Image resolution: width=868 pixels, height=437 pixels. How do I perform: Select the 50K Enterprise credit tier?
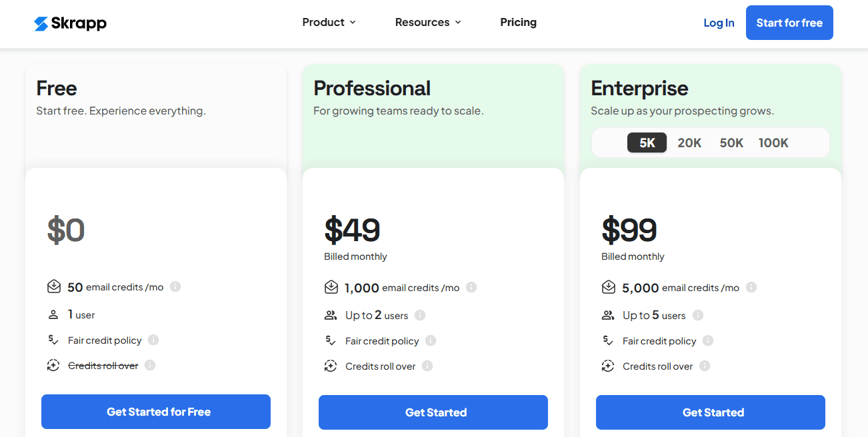[x=731, y=143]
